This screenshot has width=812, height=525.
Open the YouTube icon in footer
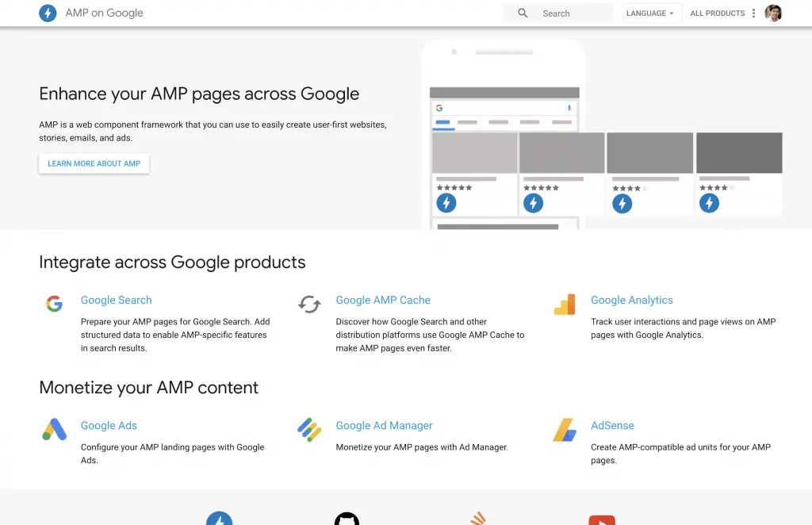602,519
